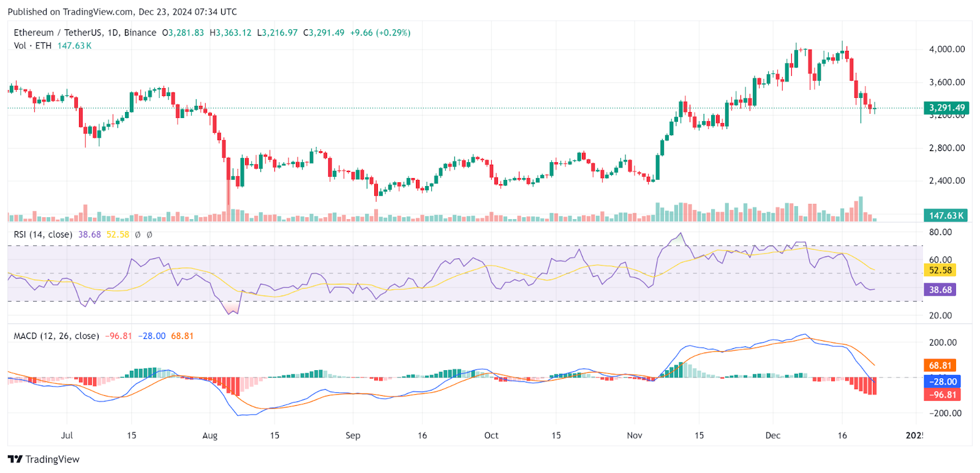Click the purple "38.68" value in the RSI legend
The width and height of the screenshot is (980, 473).
tap(89, 234)
